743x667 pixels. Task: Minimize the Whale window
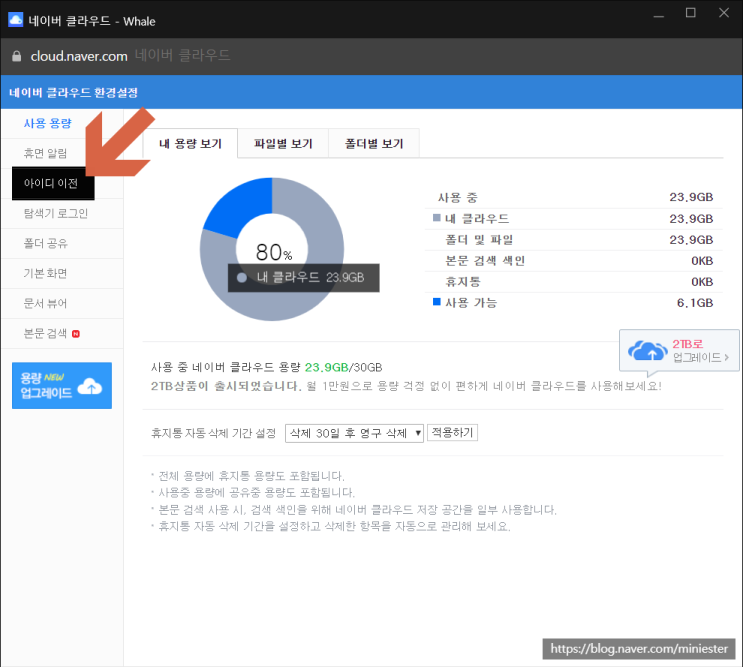659,16
